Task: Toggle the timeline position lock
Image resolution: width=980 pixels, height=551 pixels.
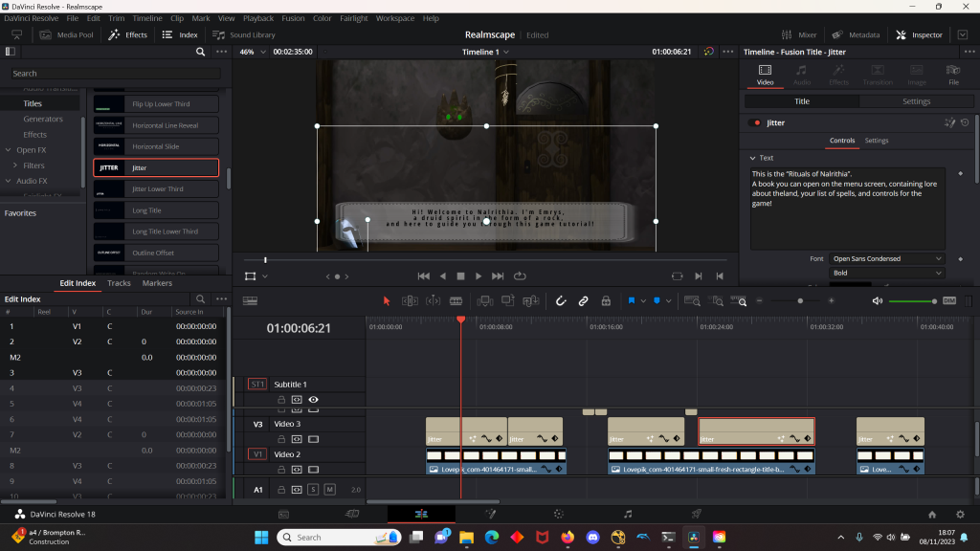Action: tap(606, 301)
